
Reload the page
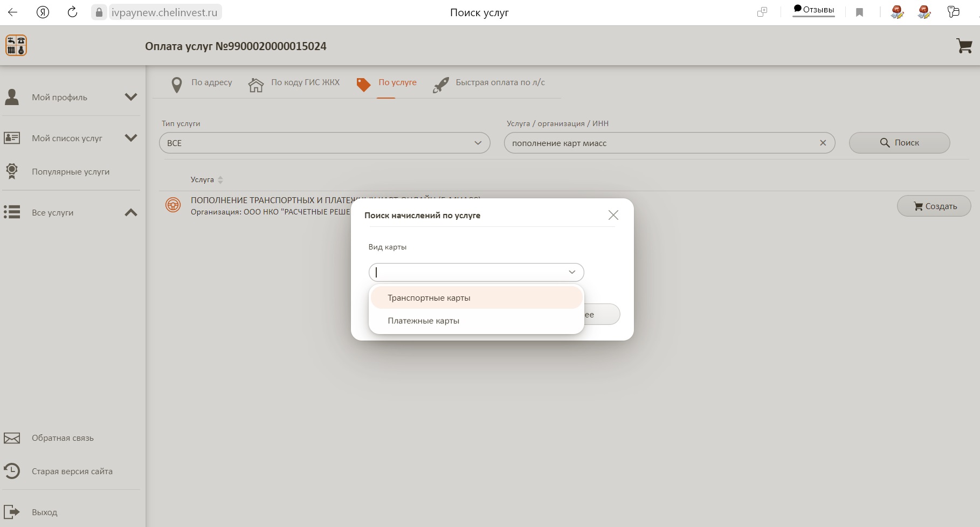(72, 12)
